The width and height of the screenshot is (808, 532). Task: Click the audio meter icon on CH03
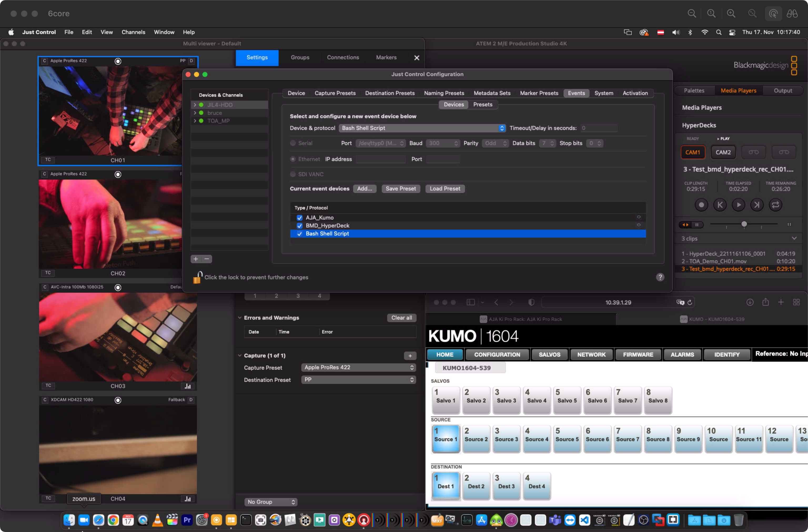pos(188,386)
